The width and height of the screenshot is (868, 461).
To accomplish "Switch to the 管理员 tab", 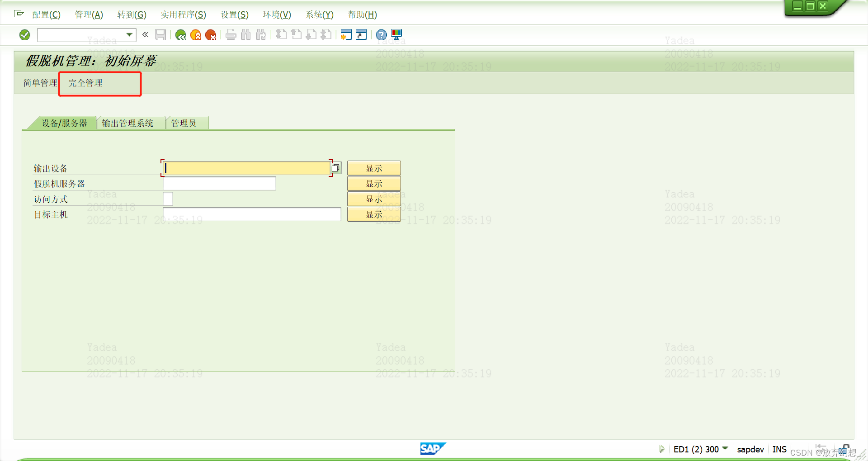I will point(184,123).
